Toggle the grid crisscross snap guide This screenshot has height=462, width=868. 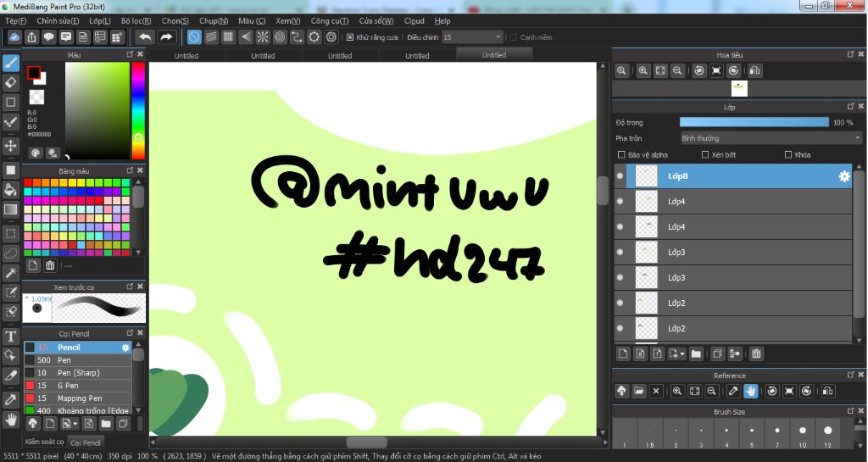(228, 37)
